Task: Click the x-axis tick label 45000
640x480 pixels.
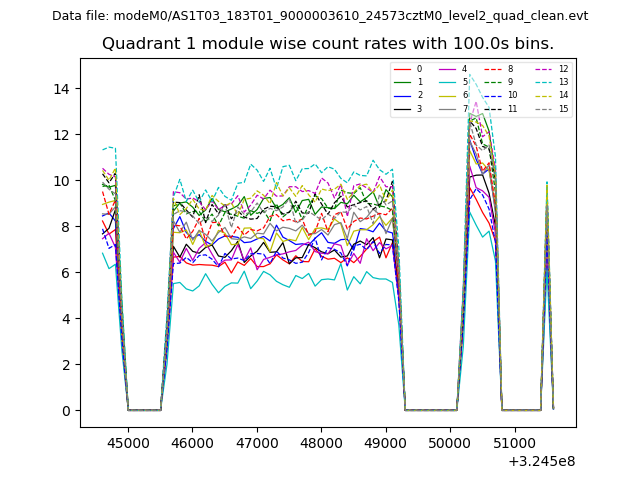Action: pos(127,441)
